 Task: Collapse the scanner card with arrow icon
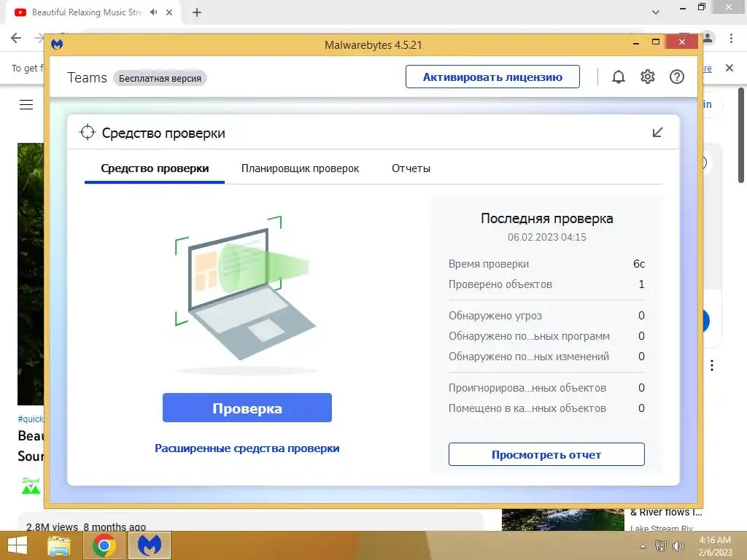(657, 133)
